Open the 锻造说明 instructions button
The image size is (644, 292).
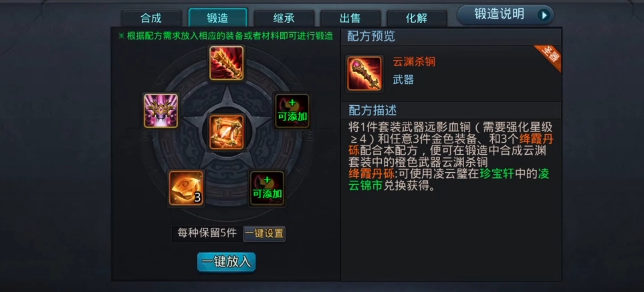(x=506, y=15)
